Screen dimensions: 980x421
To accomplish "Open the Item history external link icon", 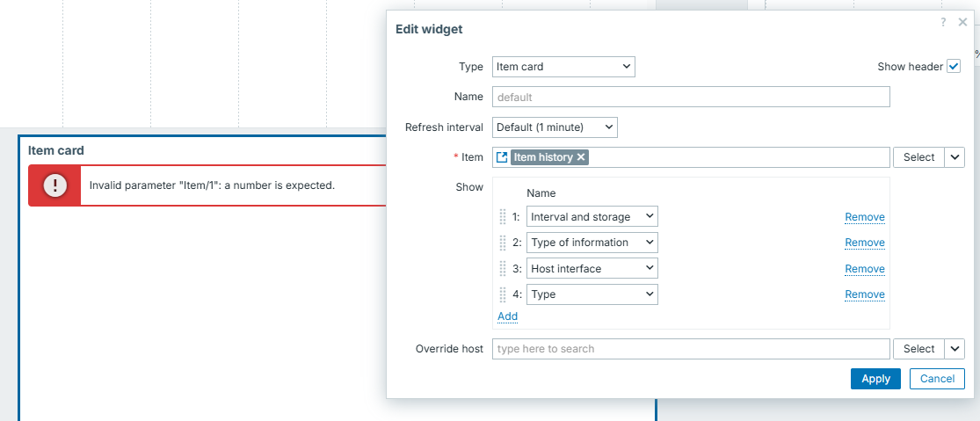I will [502, 157].
